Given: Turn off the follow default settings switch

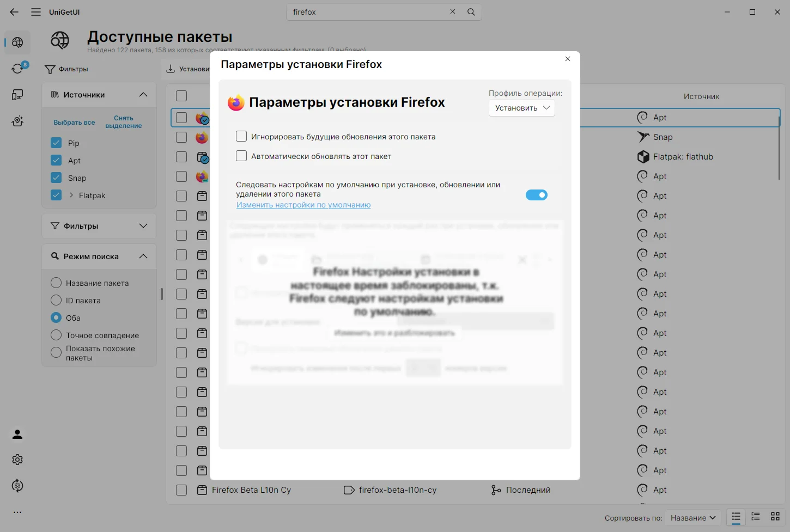Looking at the screenshot, I should (537, 195).
